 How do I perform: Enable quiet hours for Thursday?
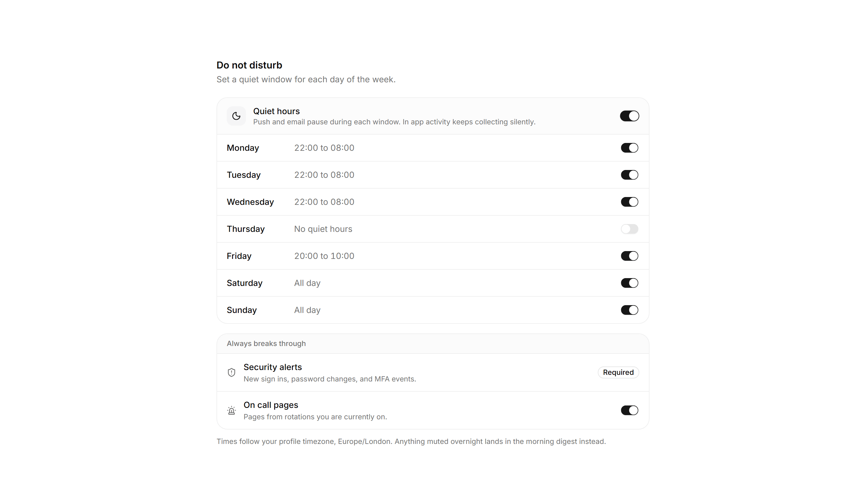629,229
